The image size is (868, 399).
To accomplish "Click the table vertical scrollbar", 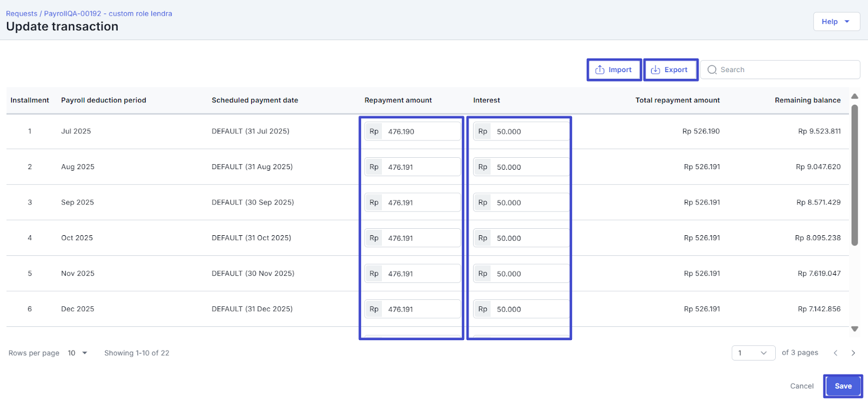I will pyautogui.click(x=854, y=173).
